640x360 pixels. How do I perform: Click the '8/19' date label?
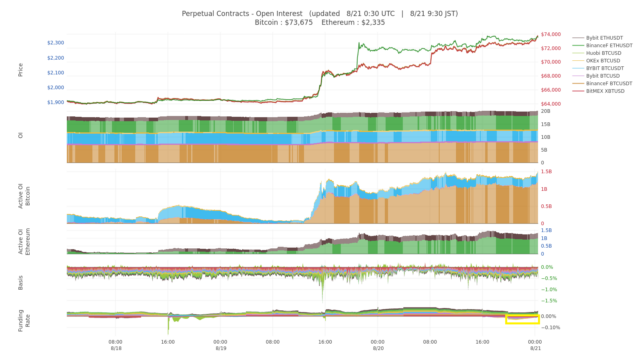[x=221, y=349]
